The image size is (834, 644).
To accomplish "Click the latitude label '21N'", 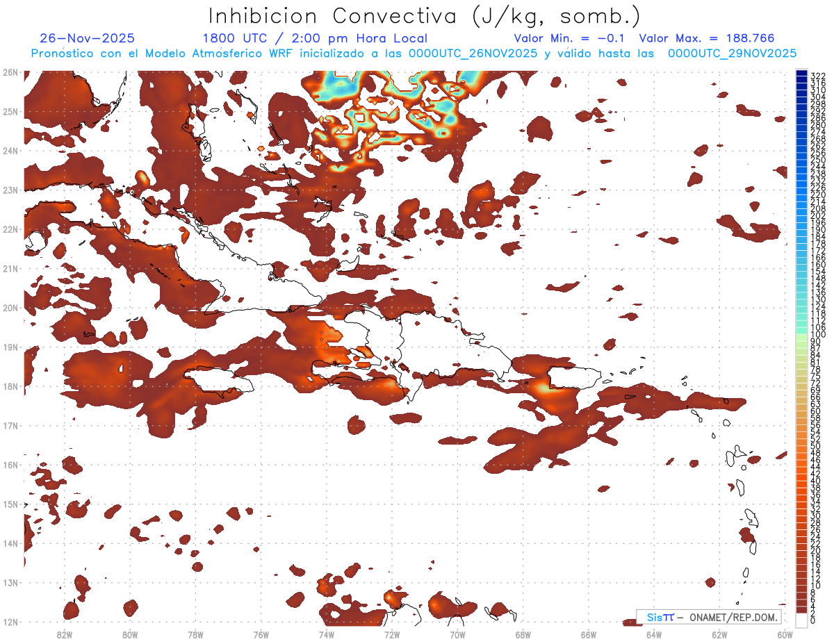I will coord(10,268).
